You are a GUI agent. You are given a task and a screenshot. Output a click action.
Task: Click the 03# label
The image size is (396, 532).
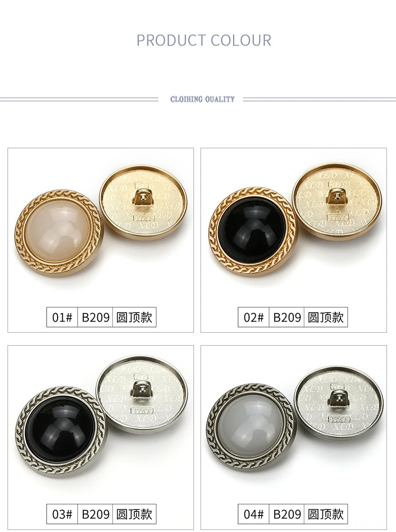pos(62,514)
